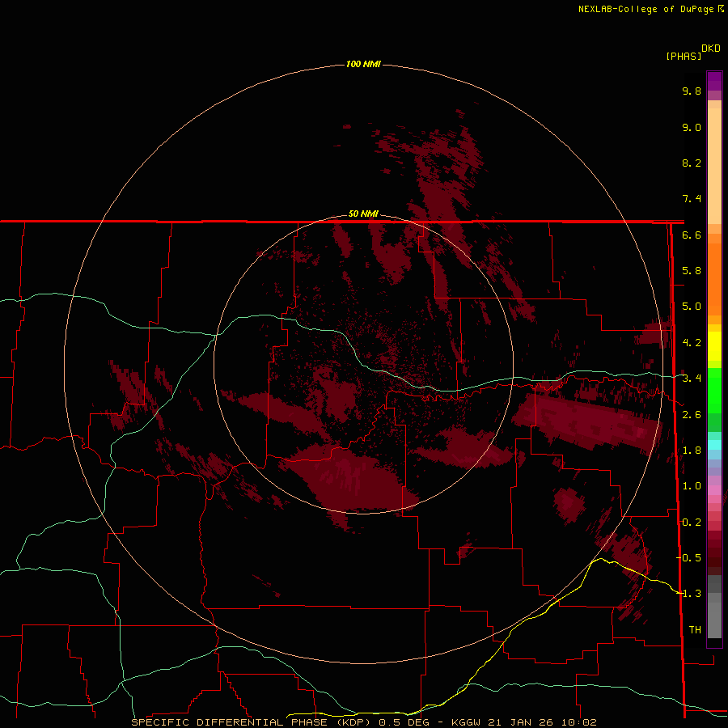
Task: Click the 0.5 DEG elevation text in the caption
Action: (404, 722)
